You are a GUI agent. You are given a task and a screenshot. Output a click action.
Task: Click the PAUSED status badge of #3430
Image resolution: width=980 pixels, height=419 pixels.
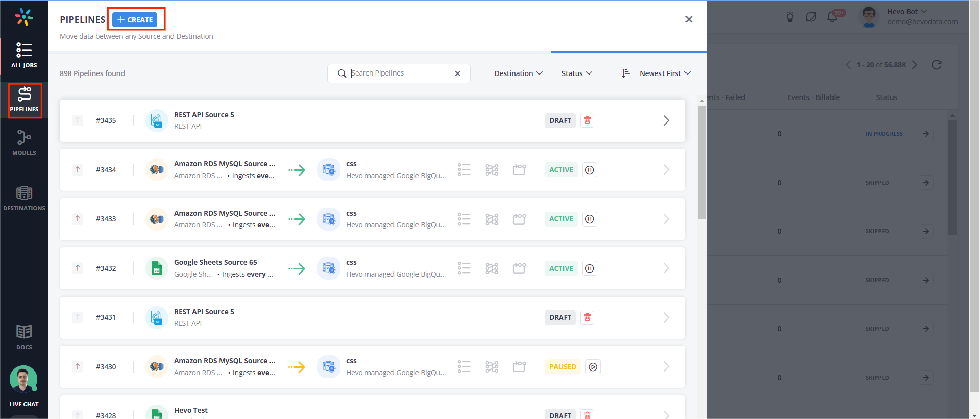coord(562,367)
